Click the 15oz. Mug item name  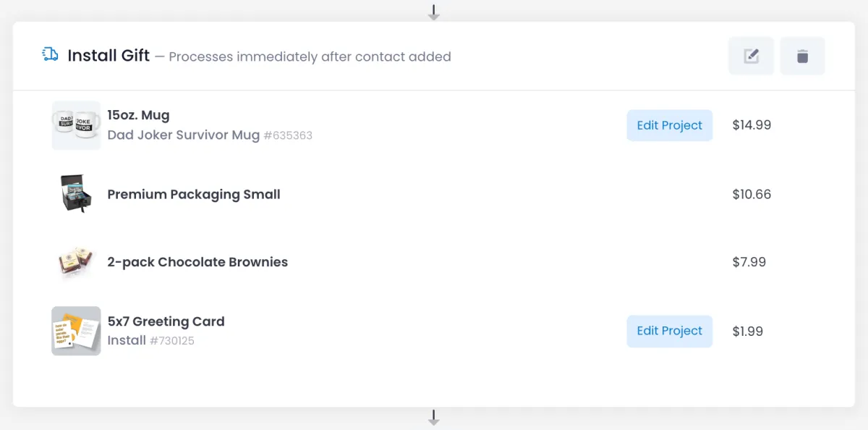click(138, 115)
